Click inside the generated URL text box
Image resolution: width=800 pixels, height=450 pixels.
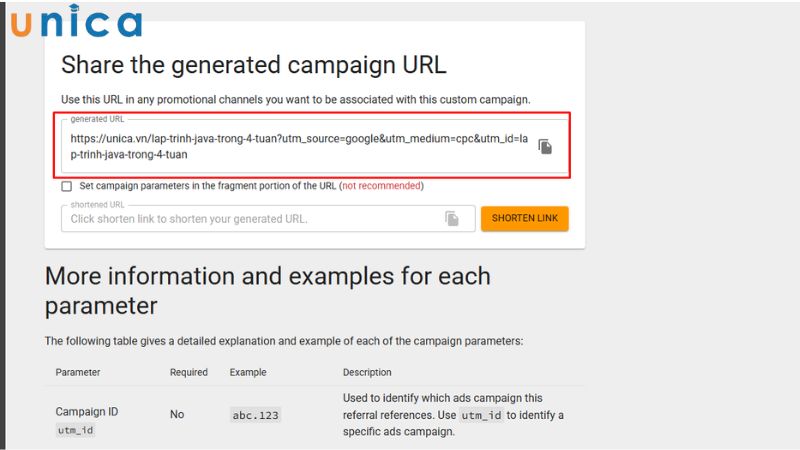pyautogui.click(x=298, y=147)
